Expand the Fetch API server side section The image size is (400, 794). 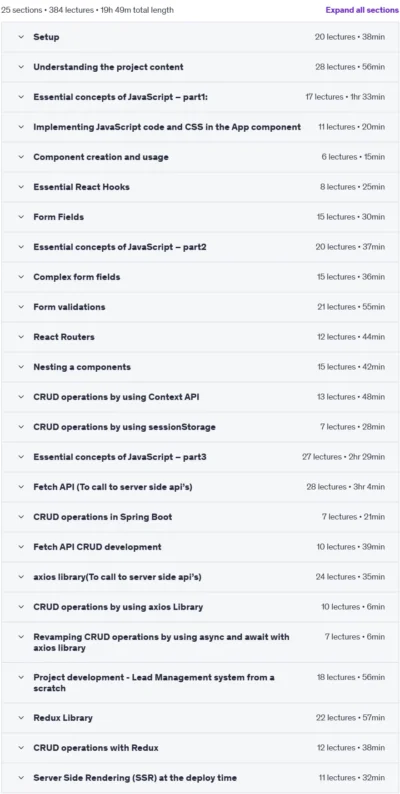pyautogui.click(x=200, y=487)
